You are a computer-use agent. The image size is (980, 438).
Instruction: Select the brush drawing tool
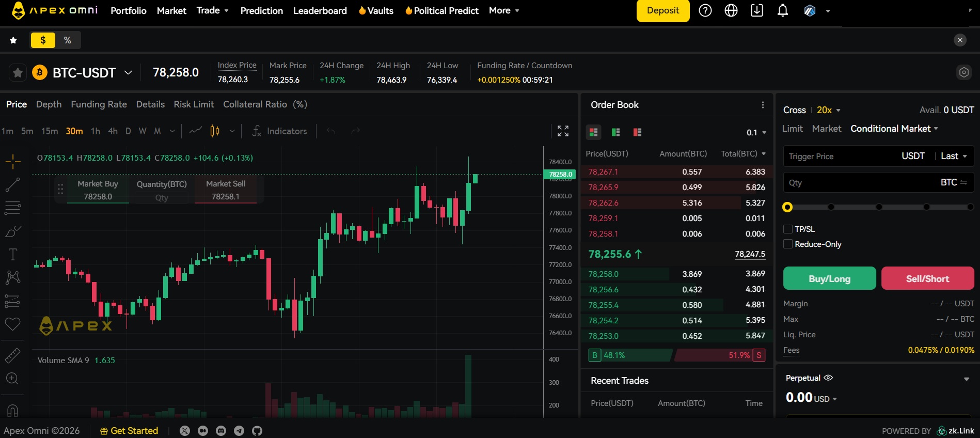[x=13, y=231]
